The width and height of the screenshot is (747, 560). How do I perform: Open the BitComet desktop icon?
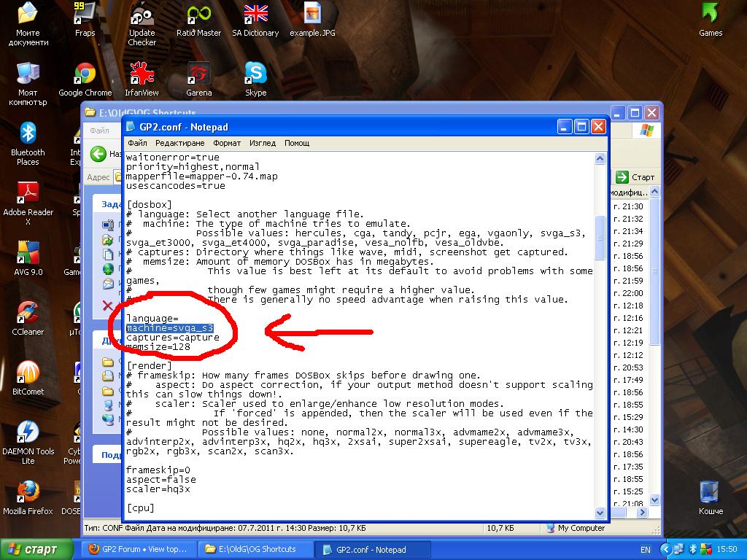[28, 374]
